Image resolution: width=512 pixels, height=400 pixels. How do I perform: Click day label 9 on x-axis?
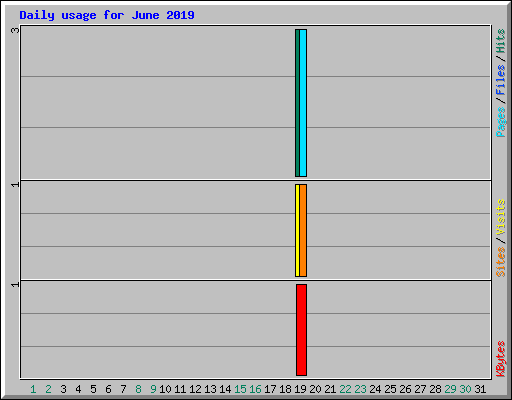[153, 389]
